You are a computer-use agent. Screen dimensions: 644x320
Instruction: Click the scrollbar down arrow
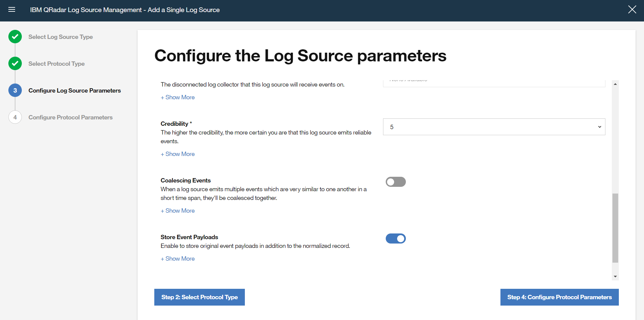(x=615, y=276)
